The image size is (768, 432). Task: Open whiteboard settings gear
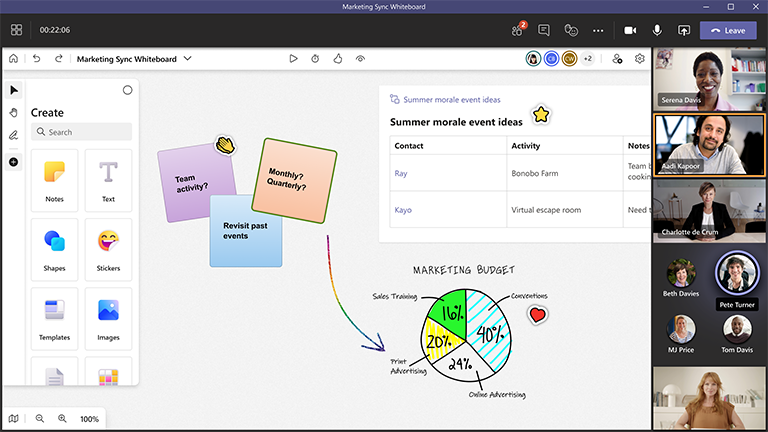coord(640,59)
